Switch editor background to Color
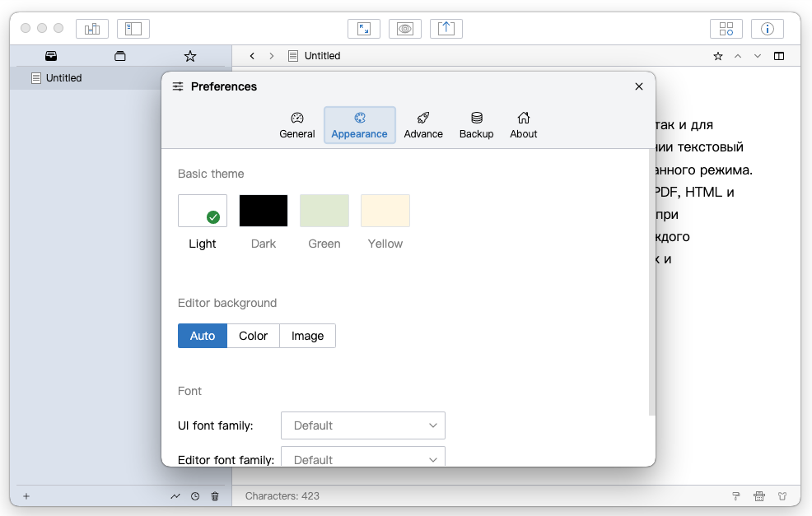This screenshot has width=812, height=516. (x=253, y=336)
